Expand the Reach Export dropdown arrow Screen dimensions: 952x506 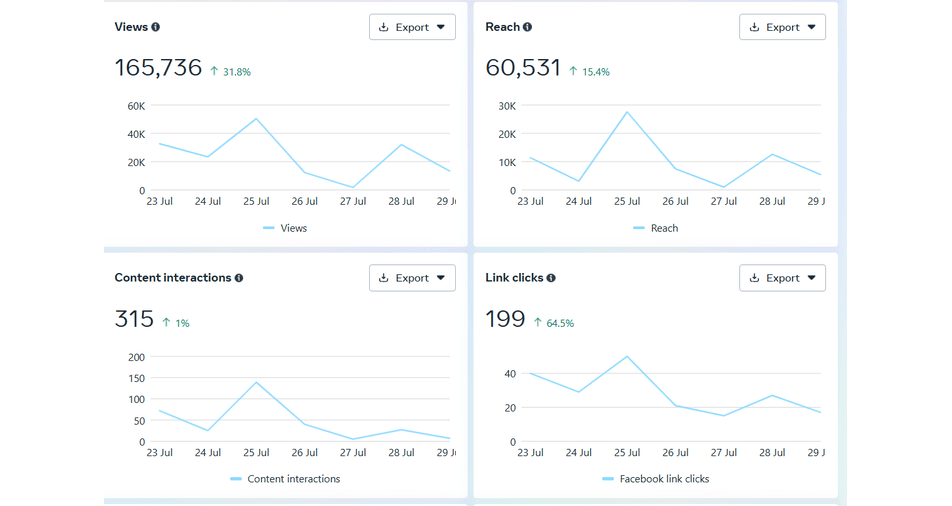click(x=811, y=27)
